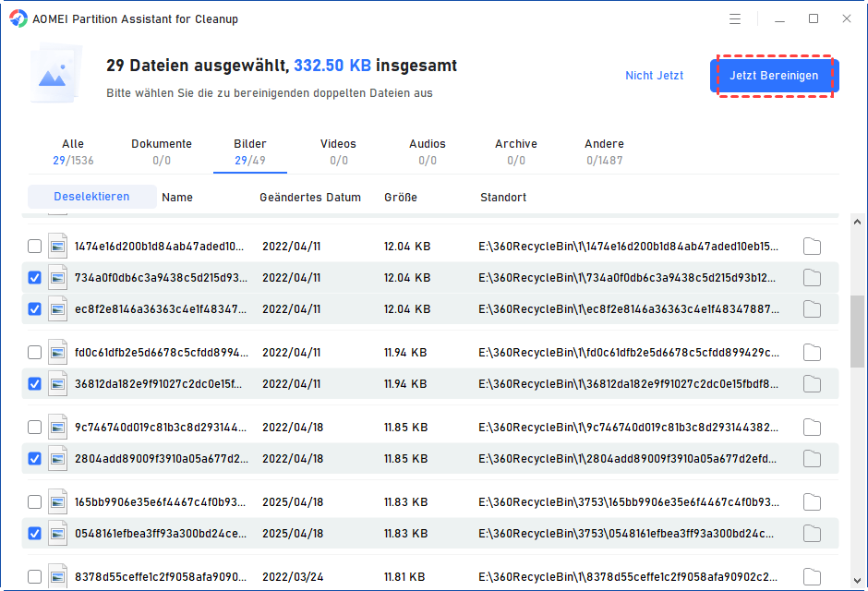This screenshot has height=591, width=868.
Task: Switch to the Dokumente tab
Action: [x=162, y=151]
